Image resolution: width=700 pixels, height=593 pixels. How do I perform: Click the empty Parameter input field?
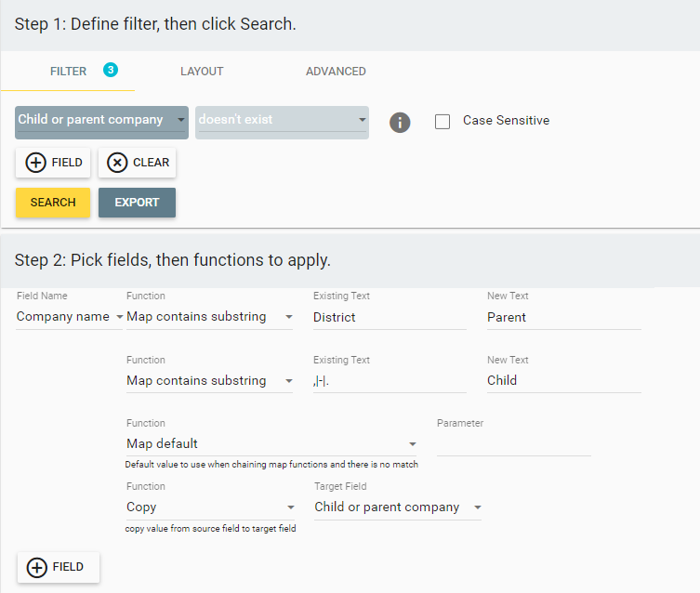coord(514,444)
